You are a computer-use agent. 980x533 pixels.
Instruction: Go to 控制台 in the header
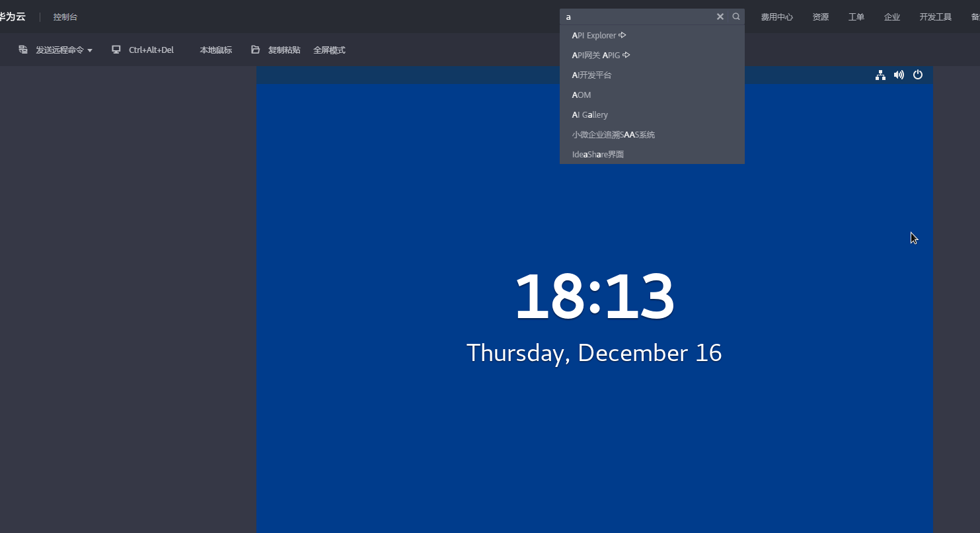[x=65, y=17]
